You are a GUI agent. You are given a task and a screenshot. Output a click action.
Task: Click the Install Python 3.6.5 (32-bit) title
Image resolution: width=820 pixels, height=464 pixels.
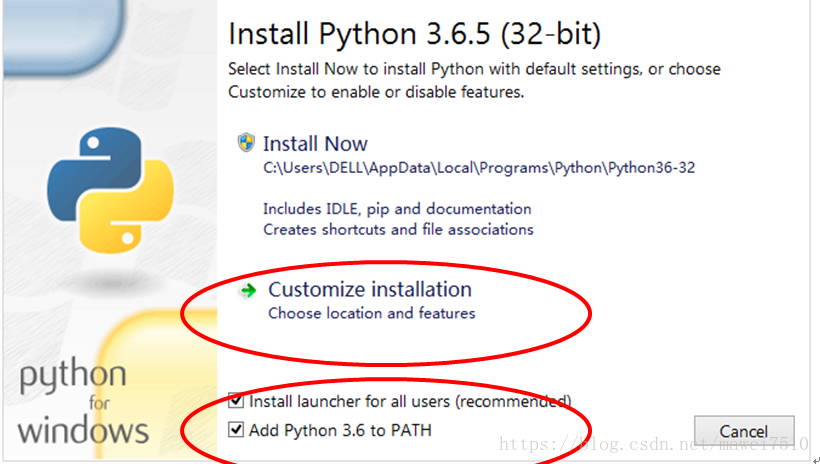coord(414,34)
